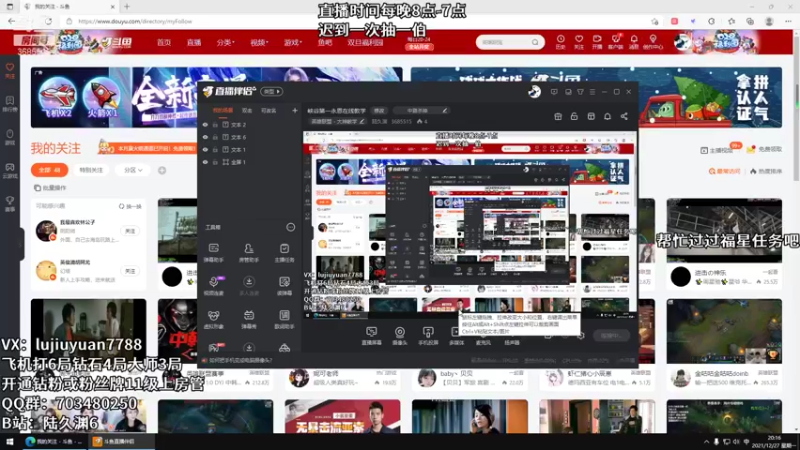Lock the 全屏 1 source layer
The height and width of the screenshot is (450, 800).
(215, 162)
